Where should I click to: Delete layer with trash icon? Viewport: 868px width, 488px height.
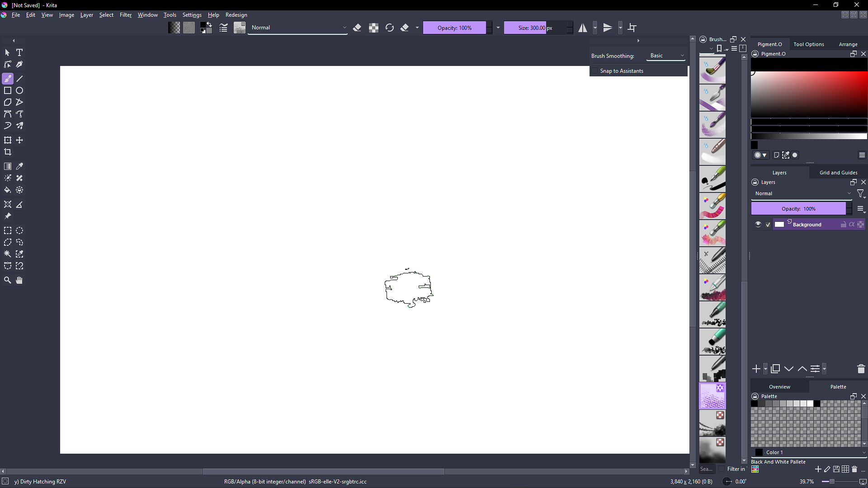(861, 369)
